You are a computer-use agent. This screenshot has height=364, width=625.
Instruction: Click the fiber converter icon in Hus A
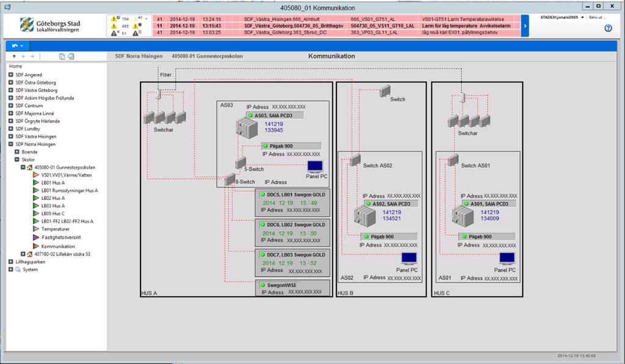[159, 95]
